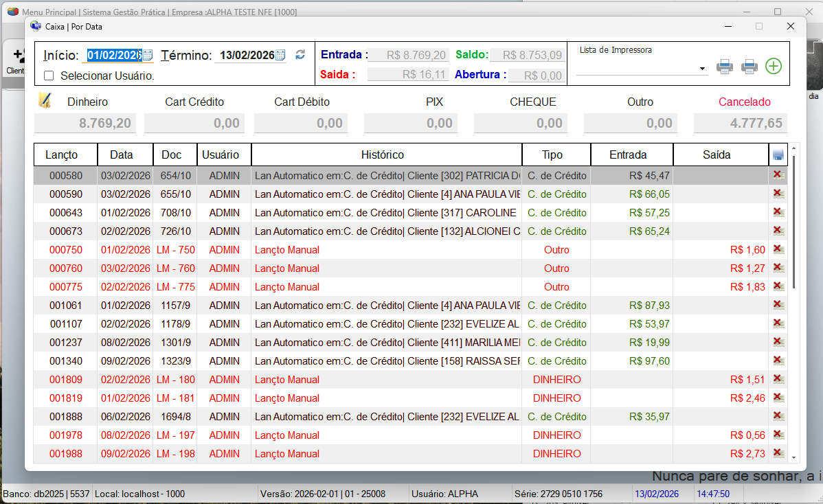
Task: Click the Término date input field
Action: point(246,56)
